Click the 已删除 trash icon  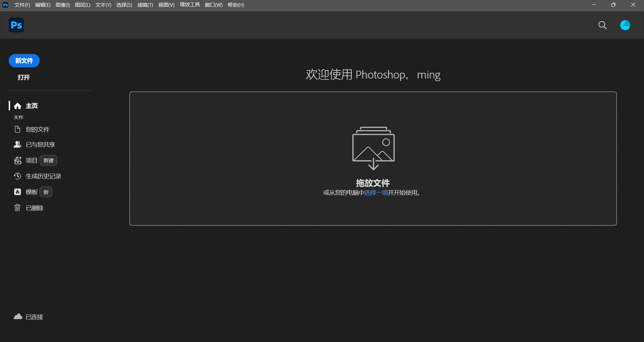[x=17, y=208]
